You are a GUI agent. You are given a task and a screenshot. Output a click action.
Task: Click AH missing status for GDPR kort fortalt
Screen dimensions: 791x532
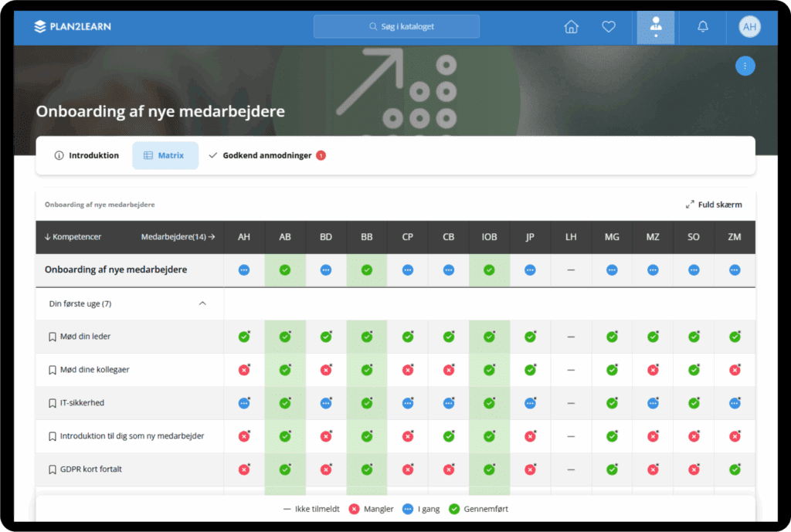pos(244,469)
